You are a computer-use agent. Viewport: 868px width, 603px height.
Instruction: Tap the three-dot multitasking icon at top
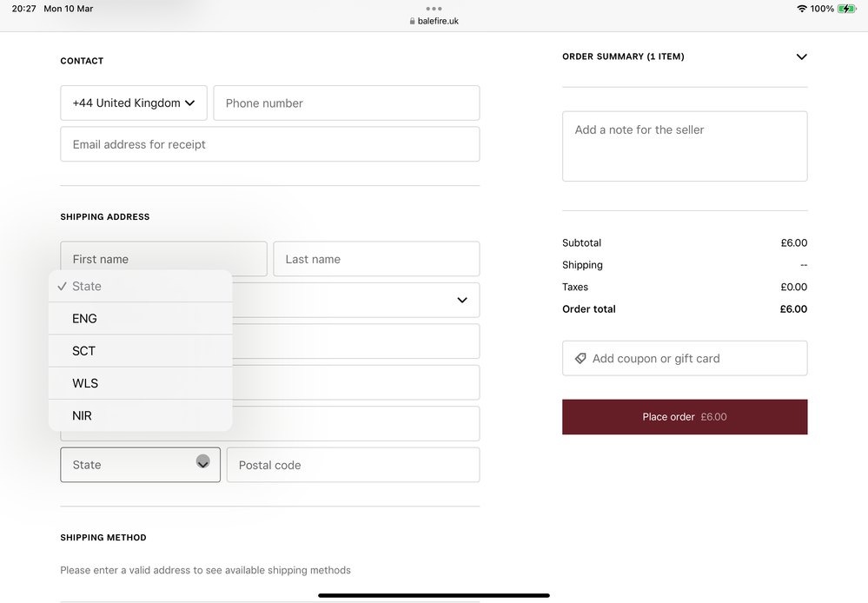point(434,9)
